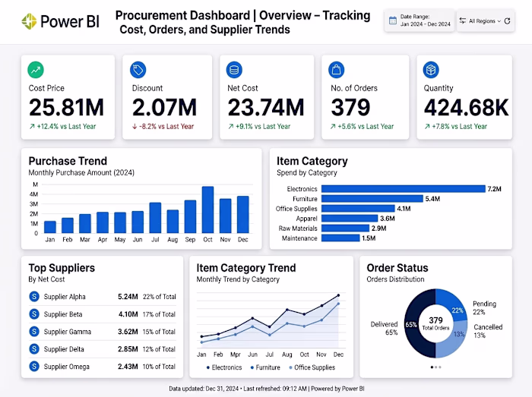Toggle Electronics legend in Item Category Trend

coord(224,367)
